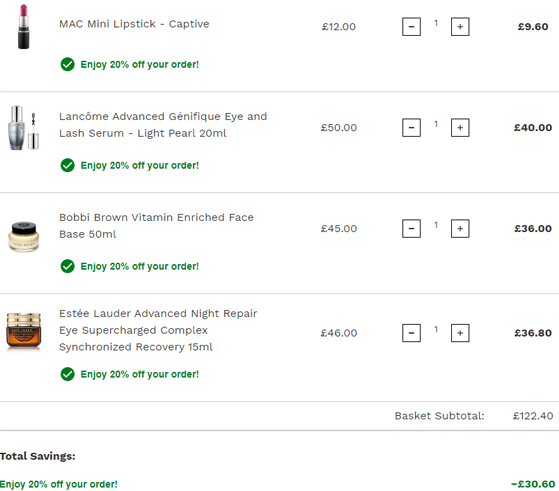
Task: Click green checkmark under Estée Lauder item
Action: point(67,374)
